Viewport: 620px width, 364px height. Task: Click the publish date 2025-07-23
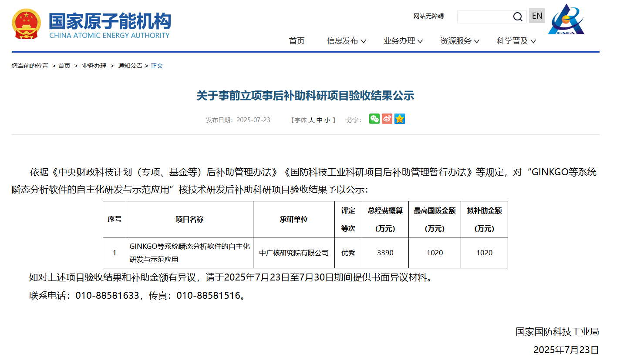(253, 120)
